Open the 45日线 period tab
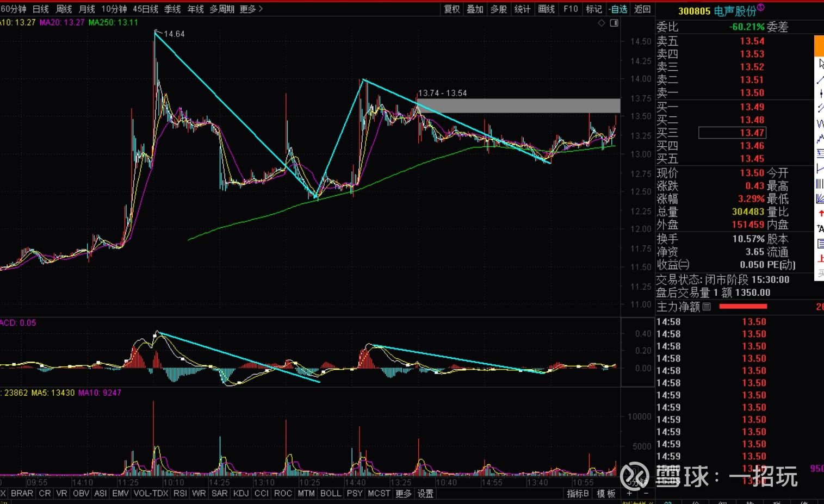Image resolution: width=824 pixels, height=504 pixels. coord(146,9)
